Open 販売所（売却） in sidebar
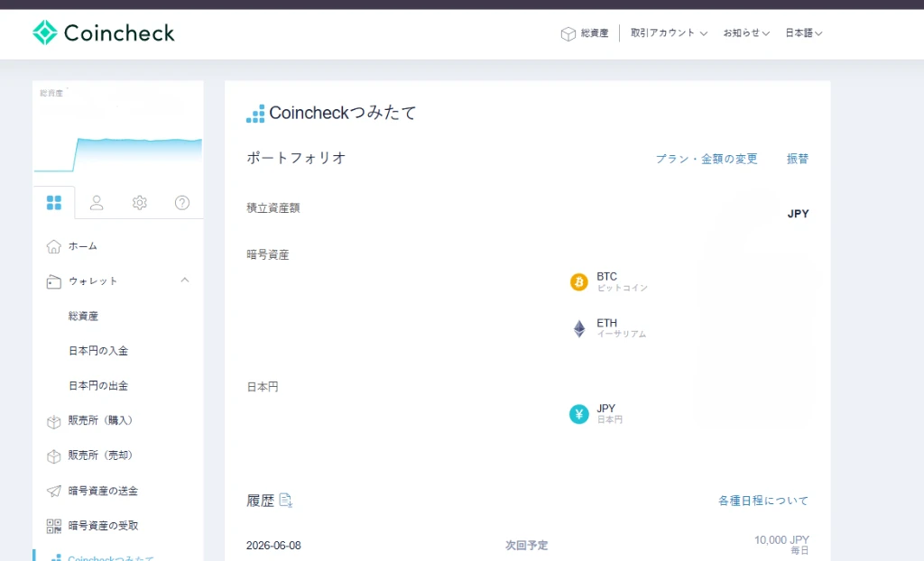 coord(100,455)
